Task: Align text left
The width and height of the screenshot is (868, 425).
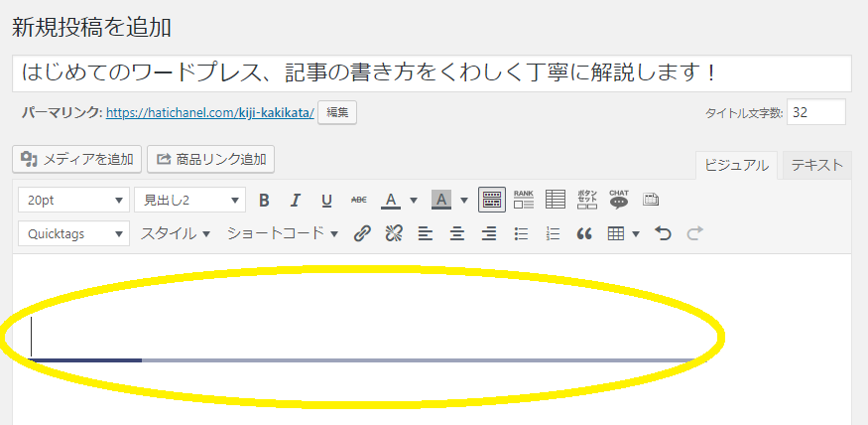Action: pyautogui.click(x=426, y=233)
